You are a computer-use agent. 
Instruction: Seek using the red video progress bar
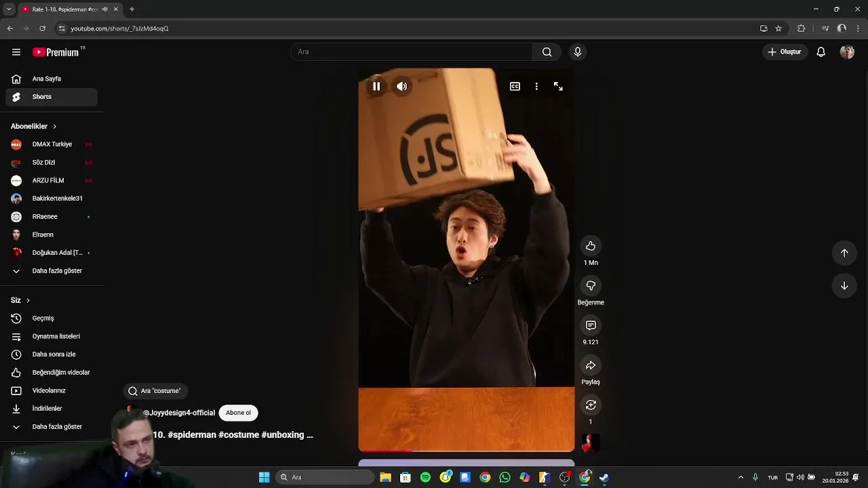tap(467, 450)
